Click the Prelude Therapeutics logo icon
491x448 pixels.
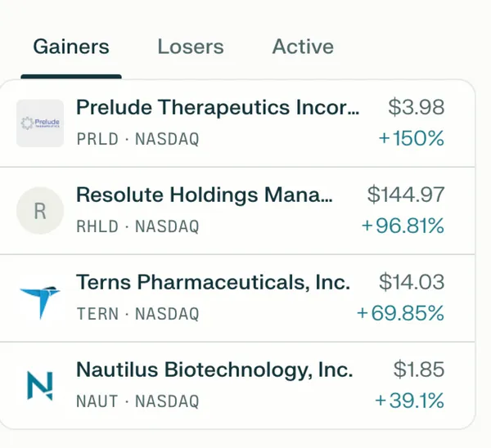(x=40, y=123)
